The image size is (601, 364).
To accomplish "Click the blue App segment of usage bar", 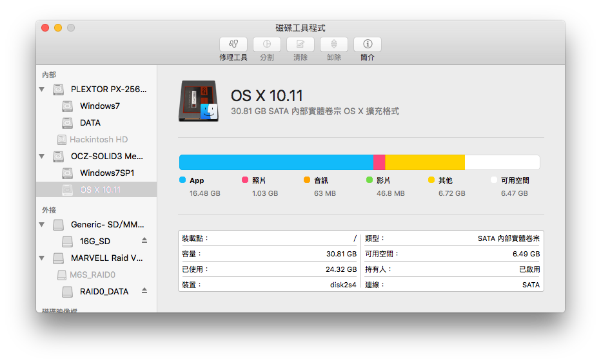I will [277, 162].
